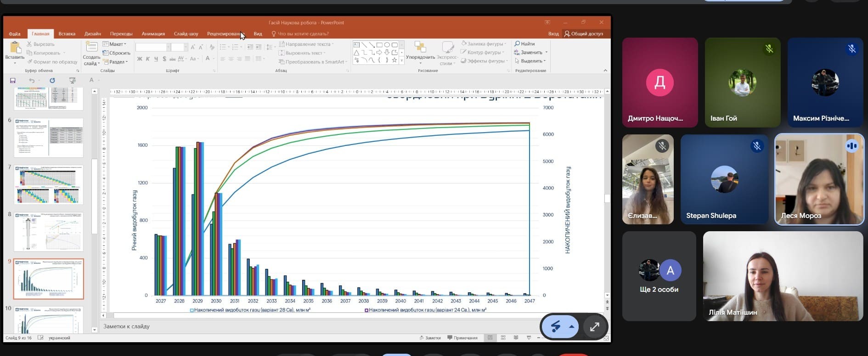This screenshot has width=868, height=356.
Task: Click the Общий доступ share button
Action: (x=584, y=33)
